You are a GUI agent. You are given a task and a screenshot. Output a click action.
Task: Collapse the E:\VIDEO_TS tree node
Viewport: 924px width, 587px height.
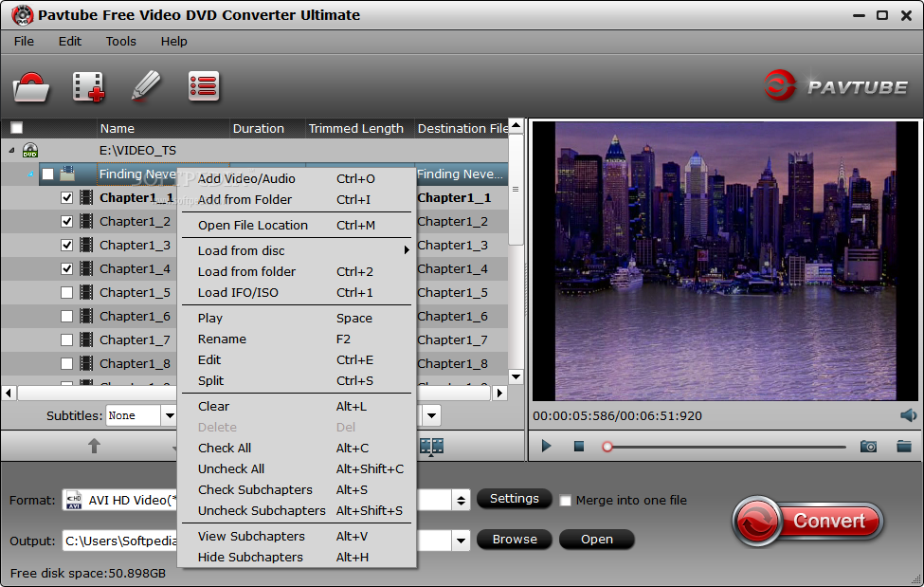pos(11,151)
